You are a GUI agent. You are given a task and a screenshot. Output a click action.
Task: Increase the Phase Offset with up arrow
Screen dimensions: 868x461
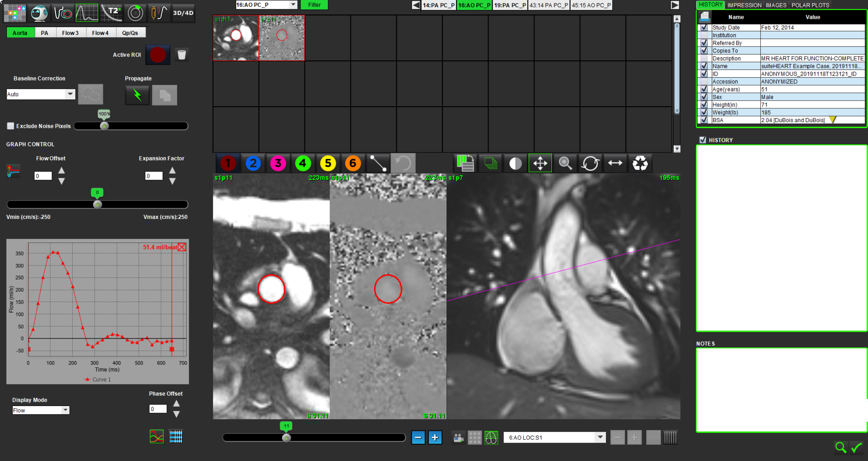coord(176,404)
